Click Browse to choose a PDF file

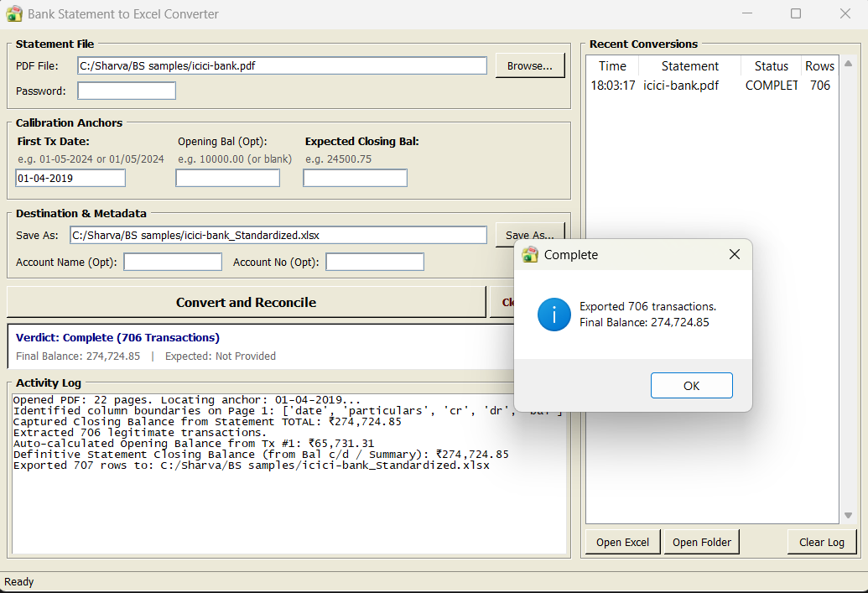(530, 65)
